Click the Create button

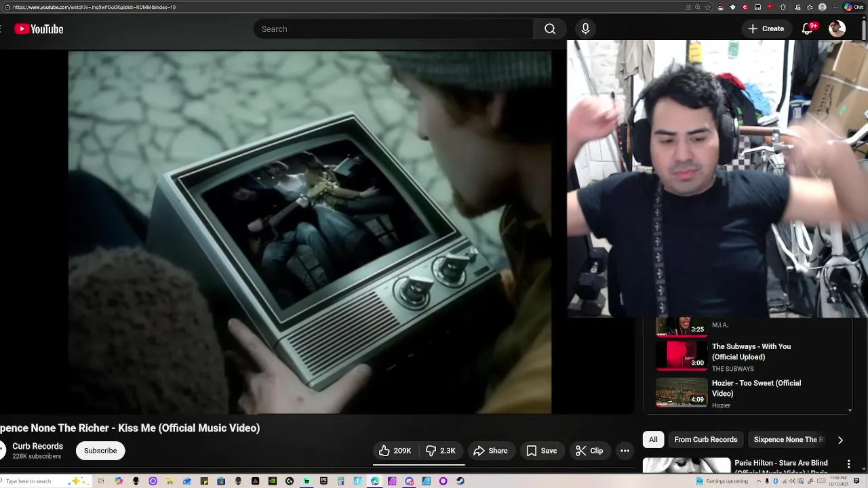(766, 28)
